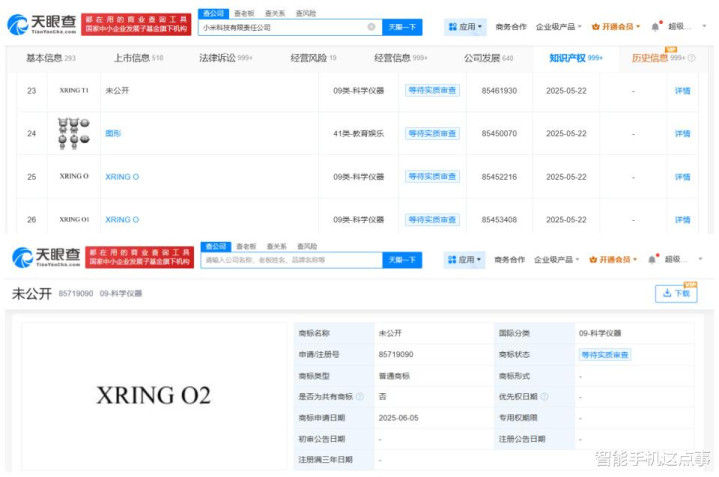Click the 下载 download button

[x=676, y=293]
